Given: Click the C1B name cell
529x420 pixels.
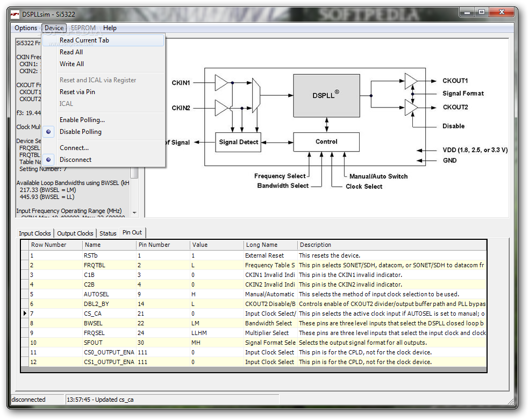Looking at the screenshot, I should pyautogui.click(x=110, y=275).
